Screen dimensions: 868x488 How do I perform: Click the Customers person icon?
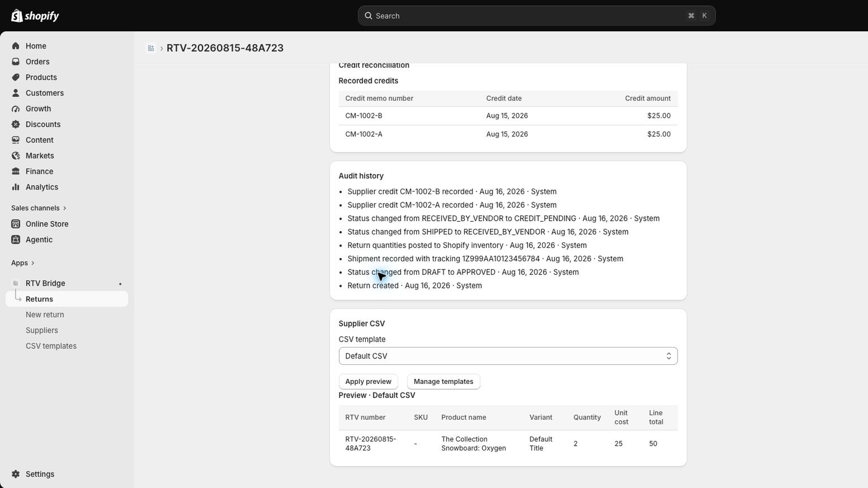16,93
